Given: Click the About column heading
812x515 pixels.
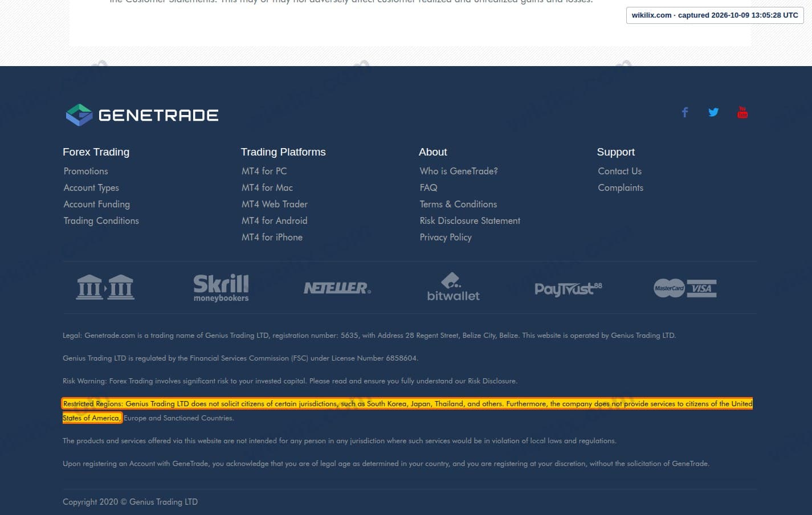Looking at the screenshot, I should tap(433, 152).
